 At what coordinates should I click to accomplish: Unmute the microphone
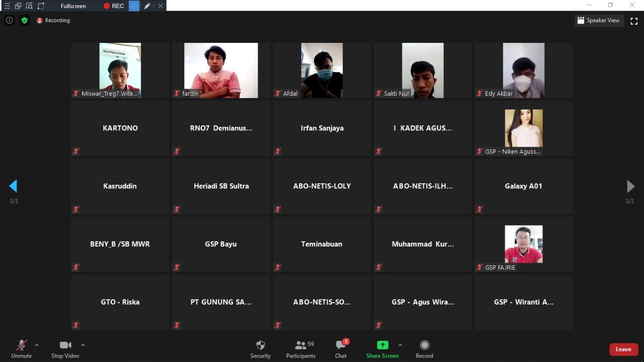[x=21, y=348]
